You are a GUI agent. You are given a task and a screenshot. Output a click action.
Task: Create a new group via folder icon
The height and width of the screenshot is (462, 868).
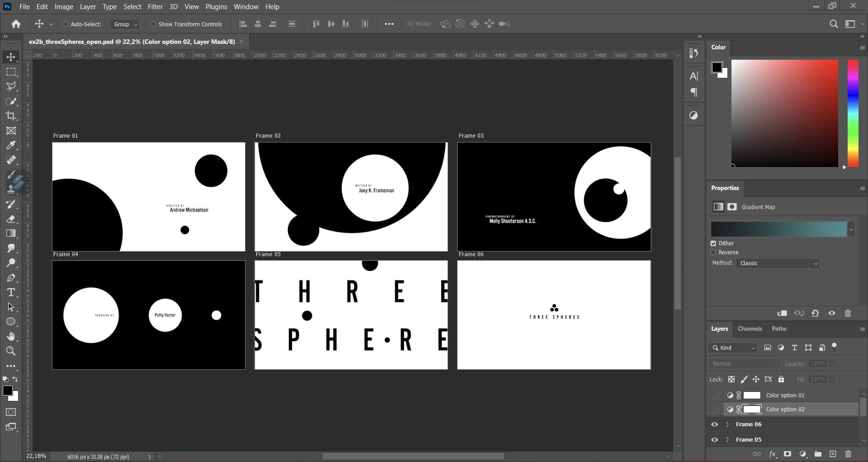818,454
